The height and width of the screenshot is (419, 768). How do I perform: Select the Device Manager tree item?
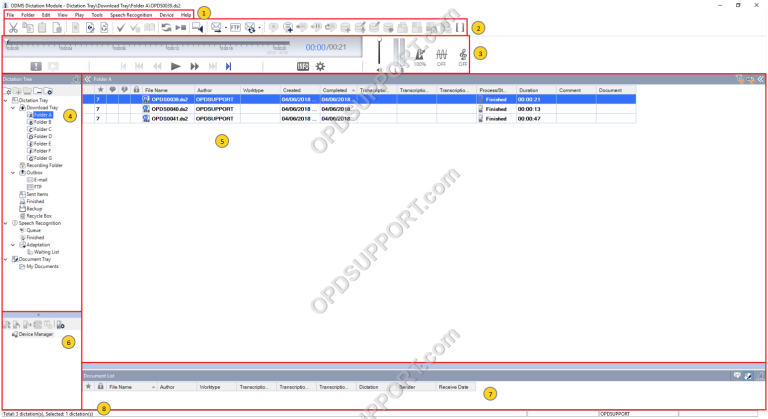(x=35, y=334)
